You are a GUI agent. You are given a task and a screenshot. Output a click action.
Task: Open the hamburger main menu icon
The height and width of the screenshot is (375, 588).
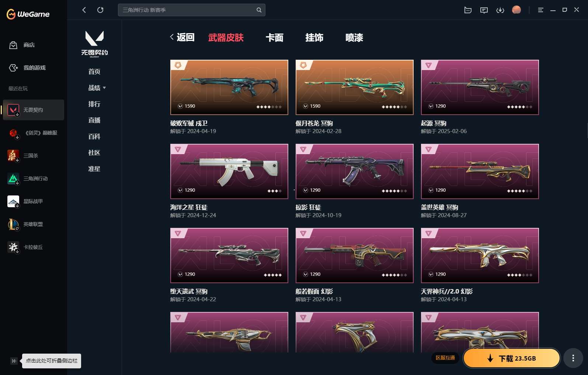click(540, 10)
